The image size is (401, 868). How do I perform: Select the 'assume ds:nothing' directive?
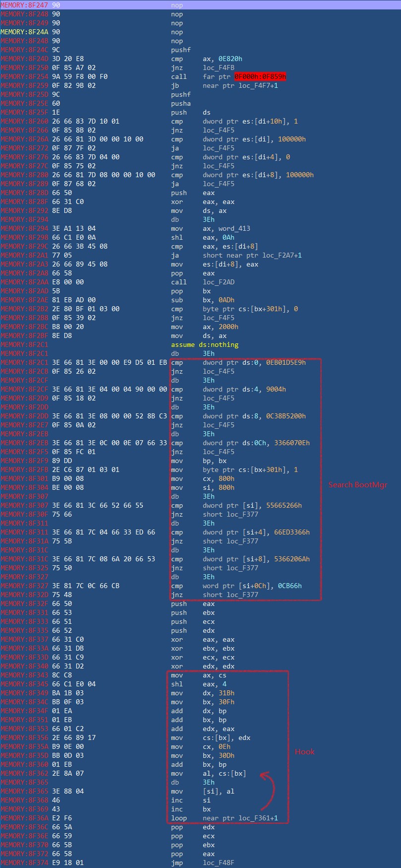coord(204,345)
